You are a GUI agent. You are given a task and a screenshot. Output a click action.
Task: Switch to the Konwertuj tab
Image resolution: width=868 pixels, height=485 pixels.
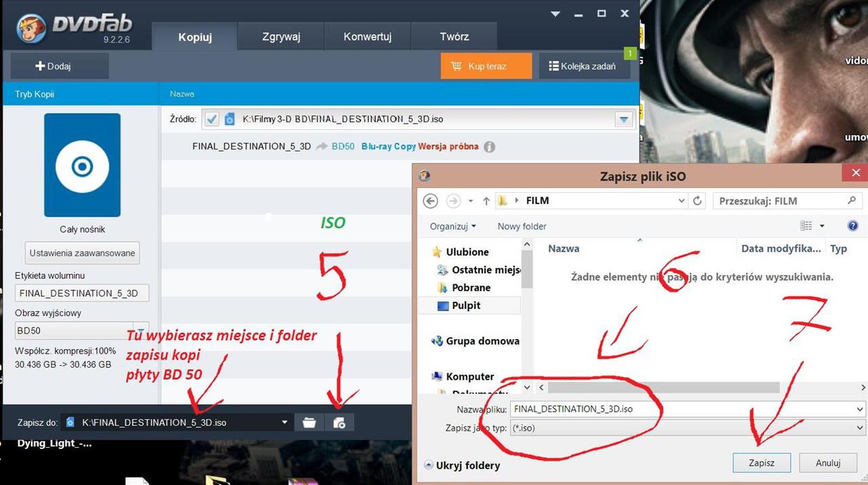click(x=368, y=37)
